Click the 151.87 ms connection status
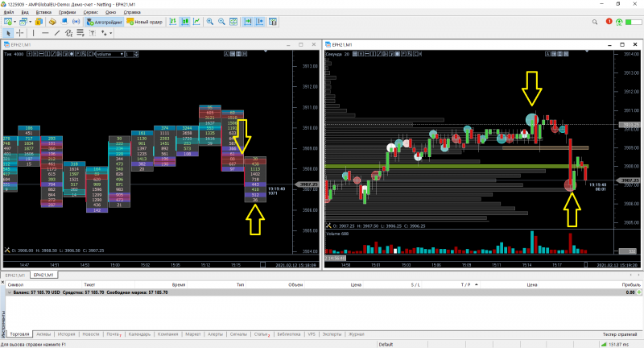 click(615, 344)
